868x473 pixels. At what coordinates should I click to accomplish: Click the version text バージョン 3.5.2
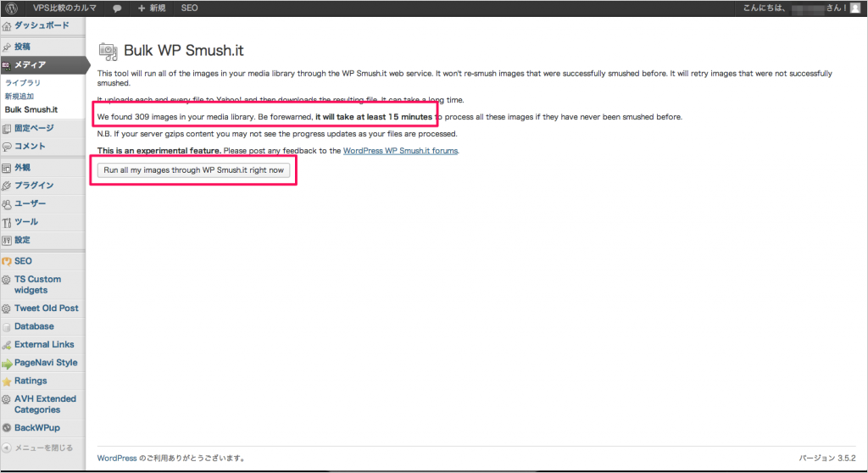tap(827, 458)
